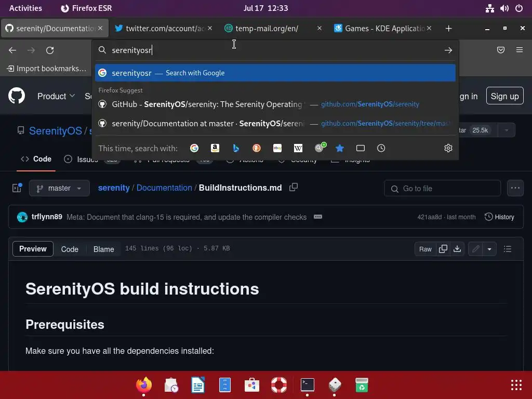Open the Code repository tab
532x399 pixels.
point(36,159)
